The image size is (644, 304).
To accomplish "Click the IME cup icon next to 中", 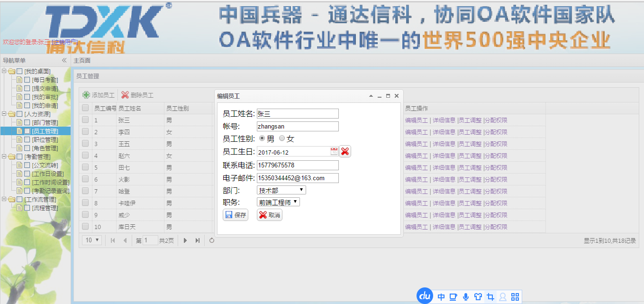I will [454, 297].
